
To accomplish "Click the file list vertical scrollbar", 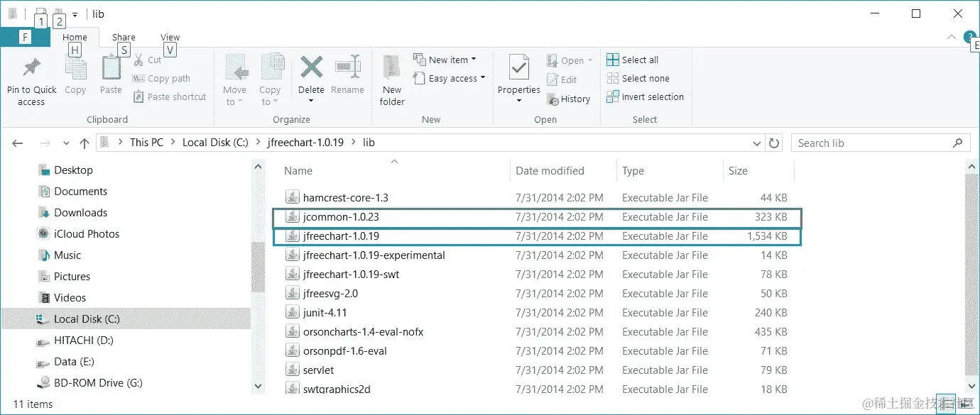I will coord(971,273).
